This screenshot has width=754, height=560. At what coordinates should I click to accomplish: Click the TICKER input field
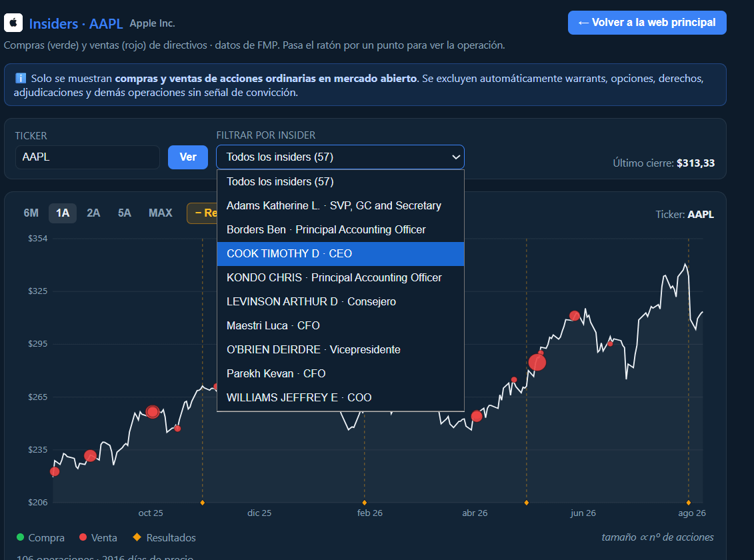click(87, 157)
